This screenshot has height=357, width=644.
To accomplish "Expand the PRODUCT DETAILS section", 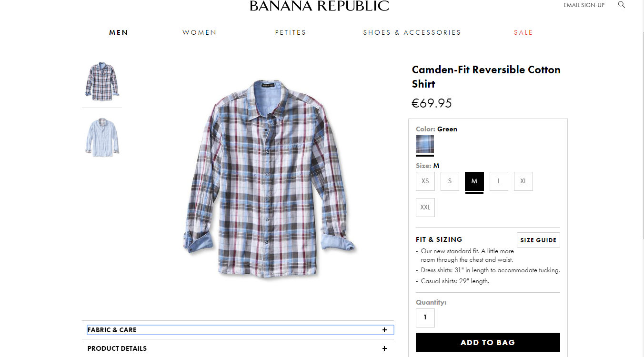I will coord(239,348).
